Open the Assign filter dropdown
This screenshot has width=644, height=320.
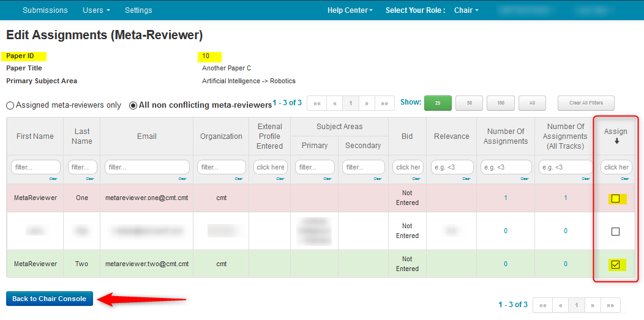[616, 167]
